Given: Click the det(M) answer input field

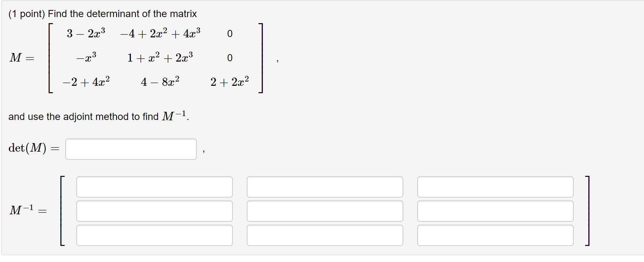Looking at the screenshot, I should 131,149.
